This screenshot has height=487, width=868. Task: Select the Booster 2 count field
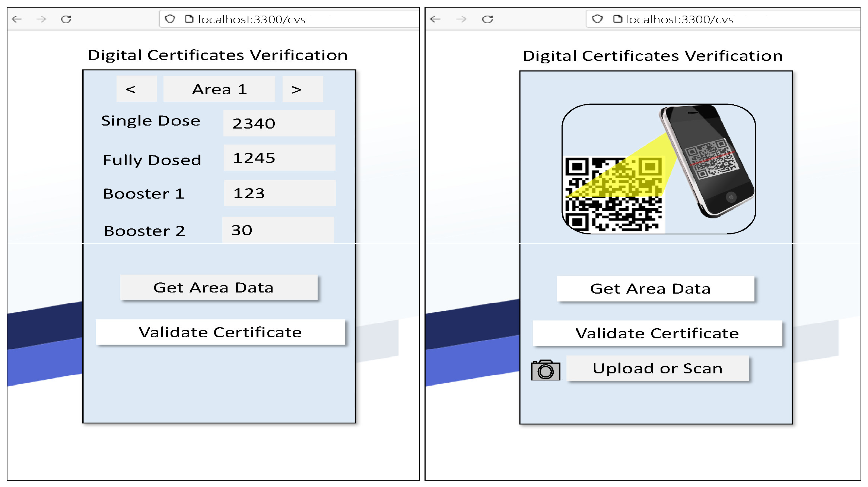(x=278, y=230)
